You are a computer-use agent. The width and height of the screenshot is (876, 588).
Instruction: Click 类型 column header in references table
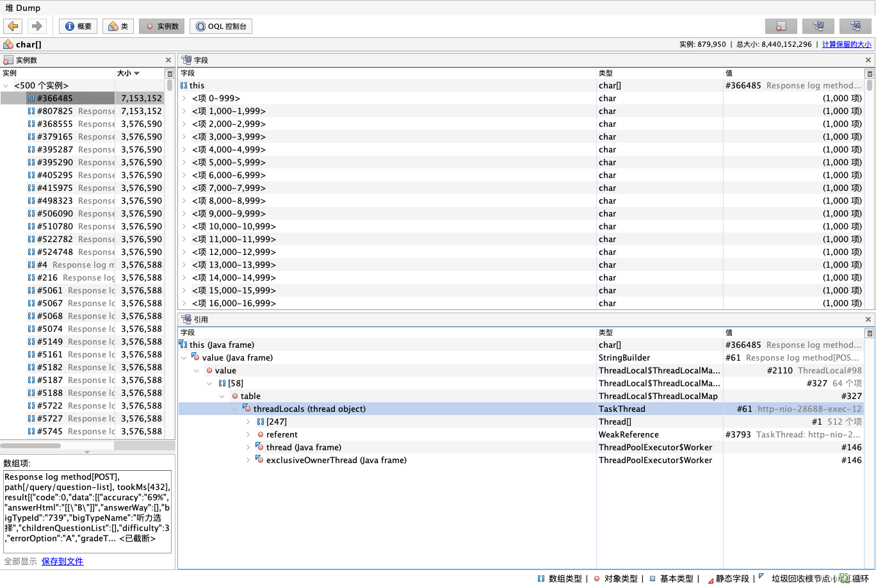tap(660, 332)
